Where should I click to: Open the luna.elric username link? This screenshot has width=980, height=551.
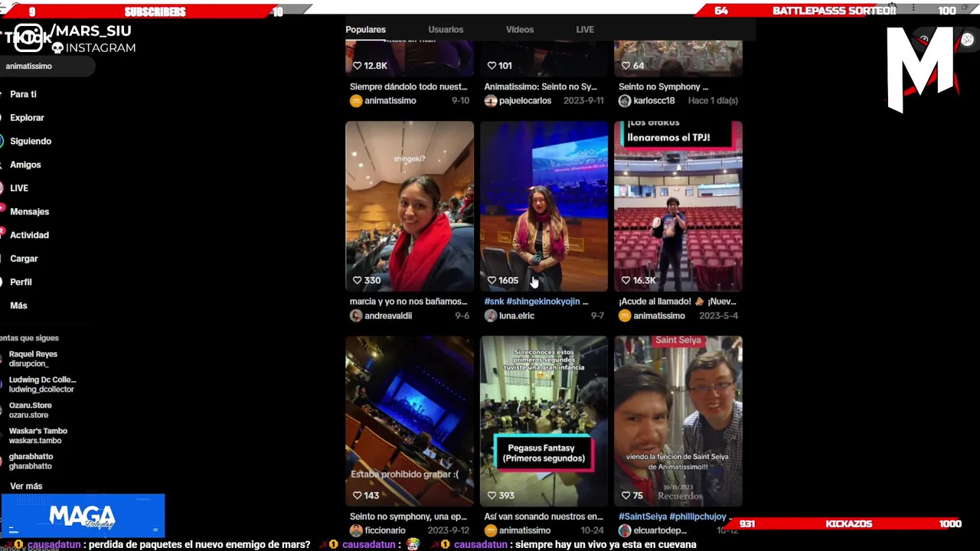point(517,315)
